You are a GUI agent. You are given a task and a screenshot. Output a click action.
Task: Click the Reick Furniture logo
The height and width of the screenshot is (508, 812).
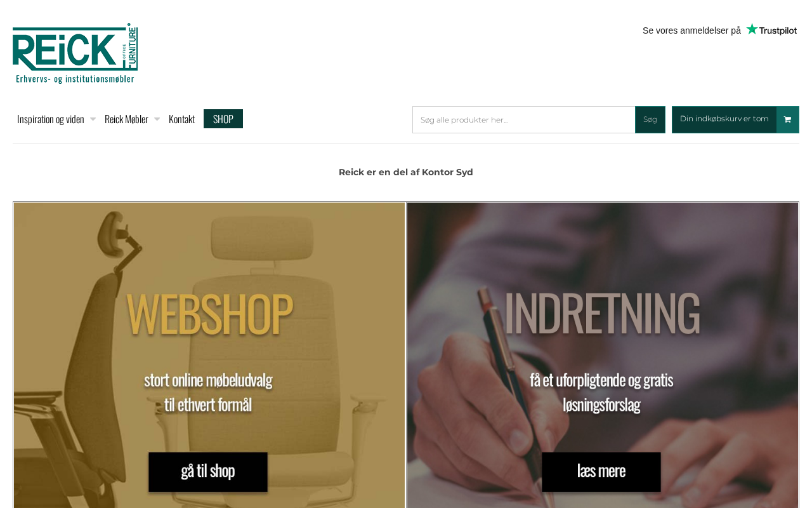[x=75, y=53]
